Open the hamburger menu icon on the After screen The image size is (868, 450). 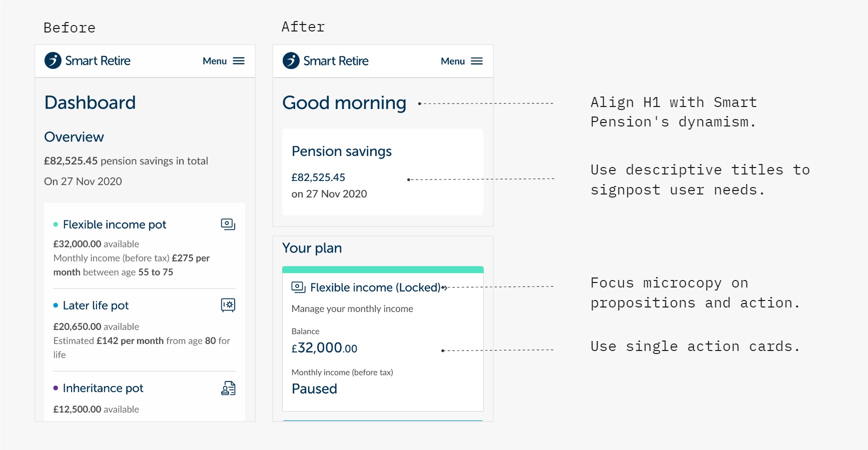[477, 60]
